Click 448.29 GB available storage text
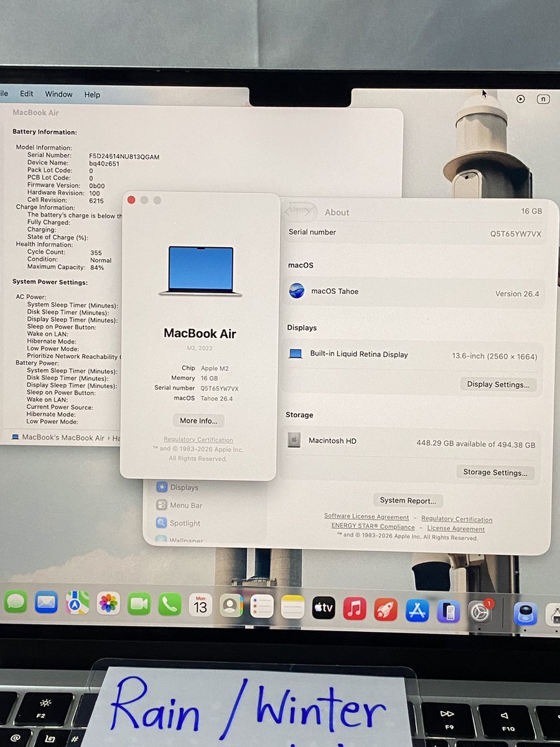This screenshot has width=560, height=747. click(x=475, y=444)
